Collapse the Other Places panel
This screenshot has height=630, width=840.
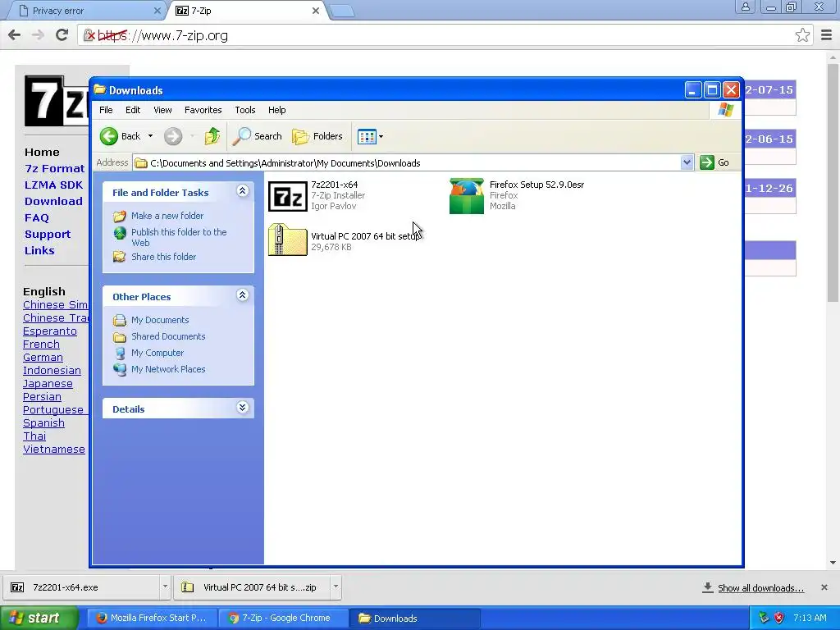[x=242, y=295]
